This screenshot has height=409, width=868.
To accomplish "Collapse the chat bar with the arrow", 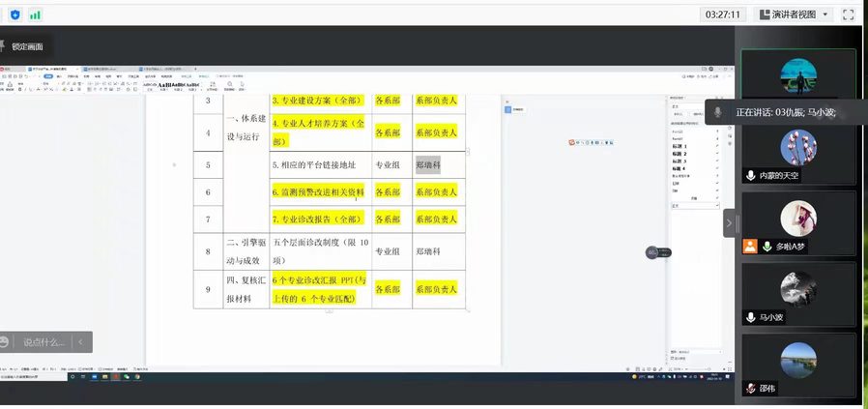I will point(83,341).
